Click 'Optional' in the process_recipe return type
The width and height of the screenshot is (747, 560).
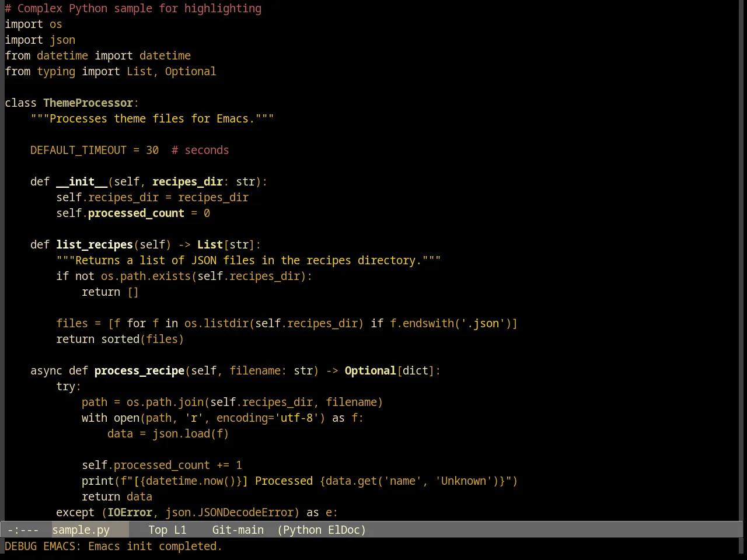point(370,370)
